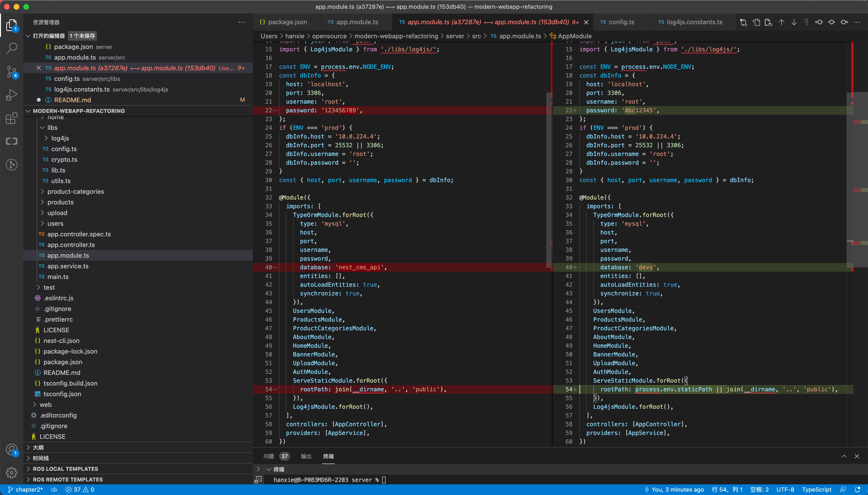Toggle whitespace trimming pilcrow icon
868x495 pixels.
pos(806,22)
